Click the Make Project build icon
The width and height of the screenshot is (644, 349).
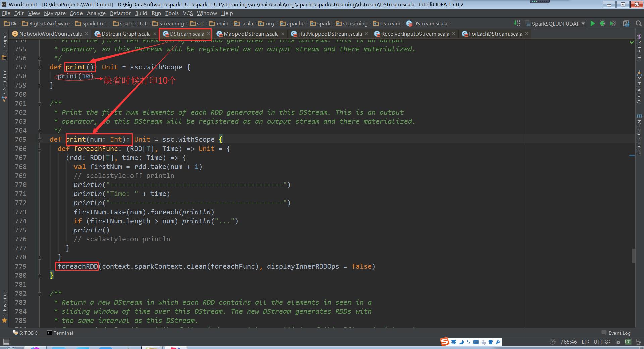(x=517, y=23)
